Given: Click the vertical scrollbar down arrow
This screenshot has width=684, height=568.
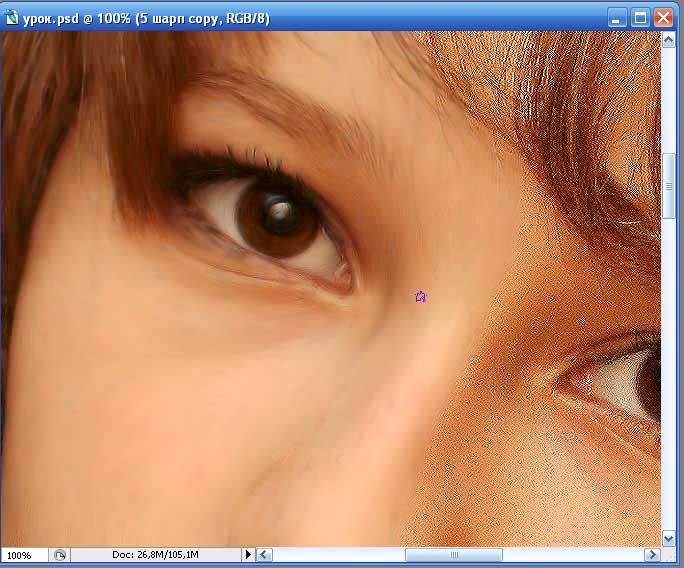Looking at the screenshot, I should click(x=669, y=538).
